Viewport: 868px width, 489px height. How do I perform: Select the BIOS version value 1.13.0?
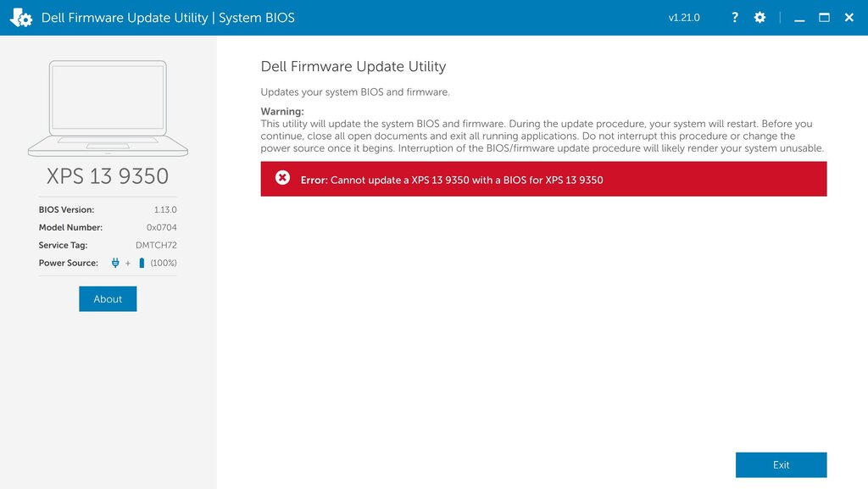(165, 209)
